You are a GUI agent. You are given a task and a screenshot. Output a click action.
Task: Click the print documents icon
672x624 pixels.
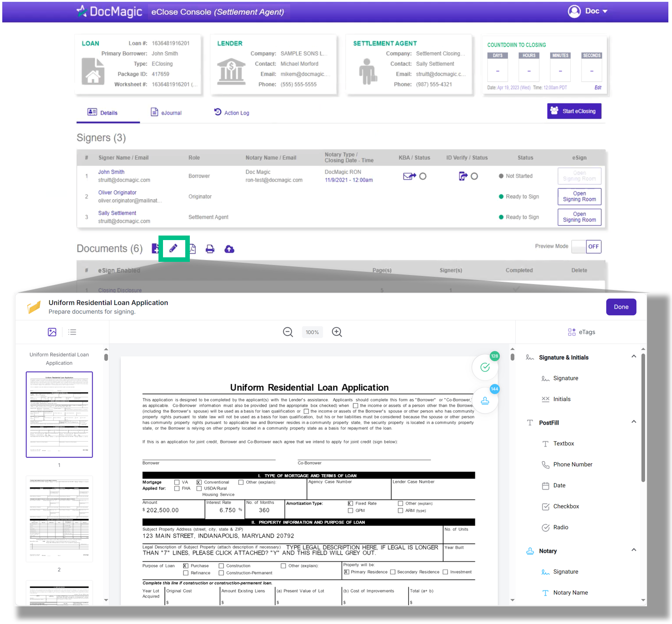click(x=210, y=249)
